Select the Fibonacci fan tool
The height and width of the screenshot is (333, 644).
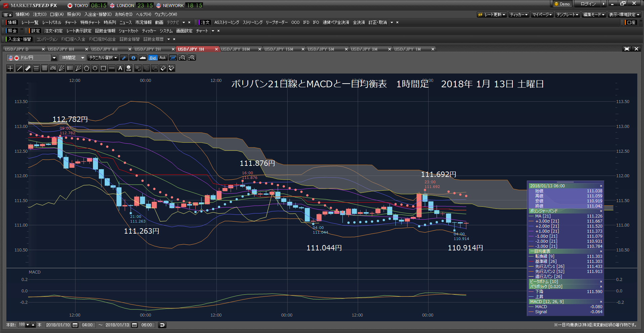click(61, 68)
